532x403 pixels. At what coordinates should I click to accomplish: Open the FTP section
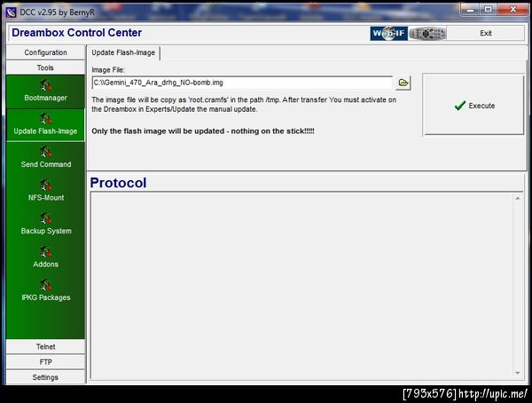coord(45,362)
